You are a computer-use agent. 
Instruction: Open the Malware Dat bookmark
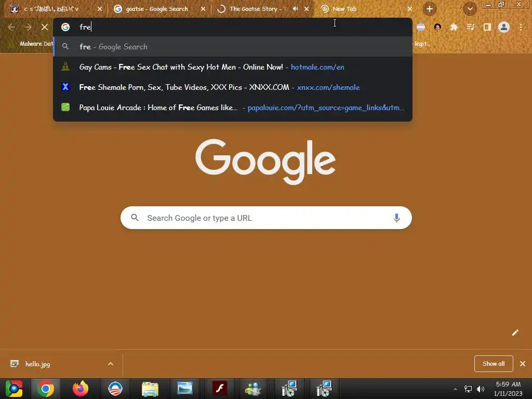[31, 44]
